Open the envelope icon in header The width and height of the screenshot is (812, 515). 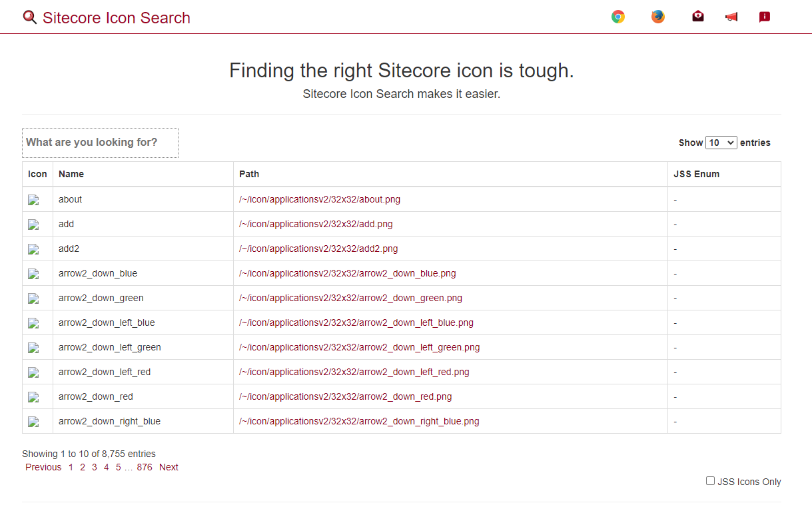[697, 17]
